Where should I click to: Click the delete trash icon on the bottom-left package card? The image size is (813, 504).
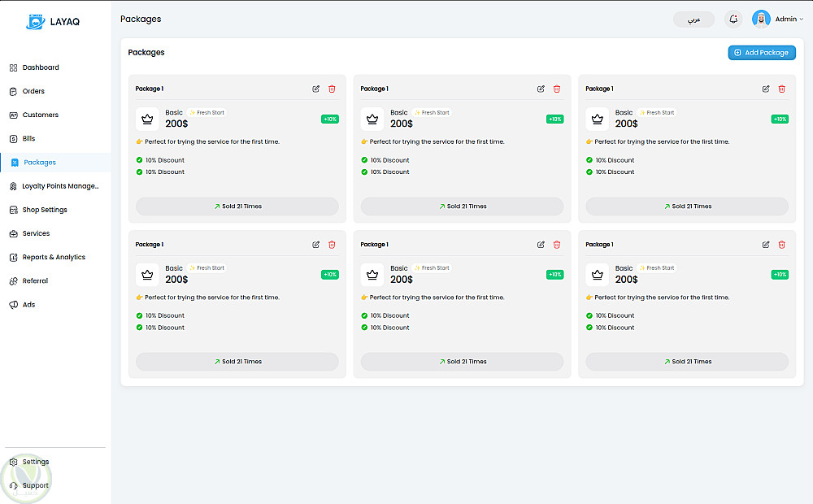pos(332,244)
